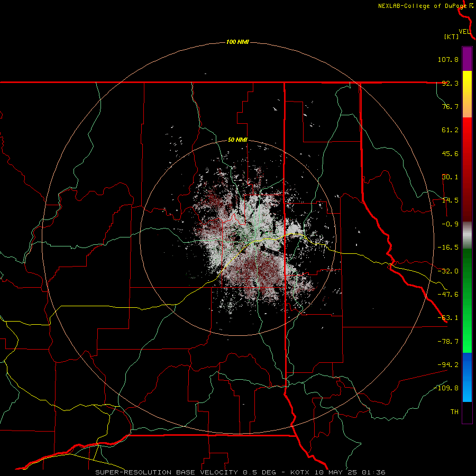Click the -0.9 scale value
This screenshot has height=476, width=476.
tap(448, 224)
